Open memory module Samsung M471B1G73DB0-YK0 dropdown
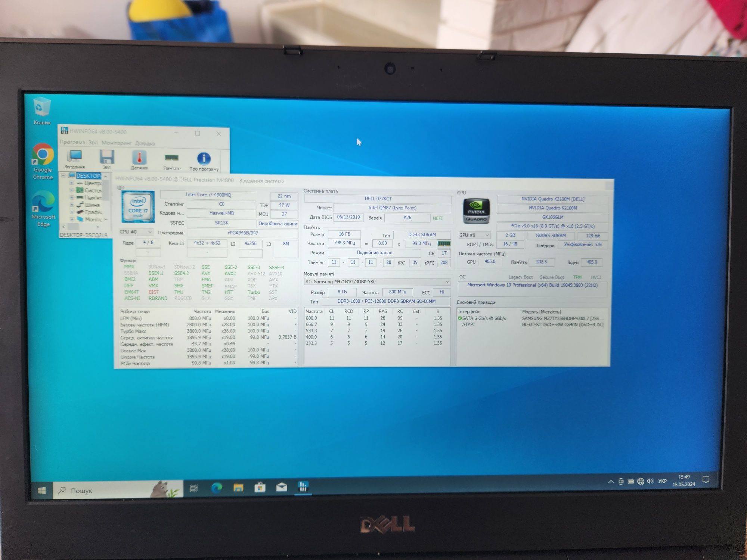 point(377,281)
